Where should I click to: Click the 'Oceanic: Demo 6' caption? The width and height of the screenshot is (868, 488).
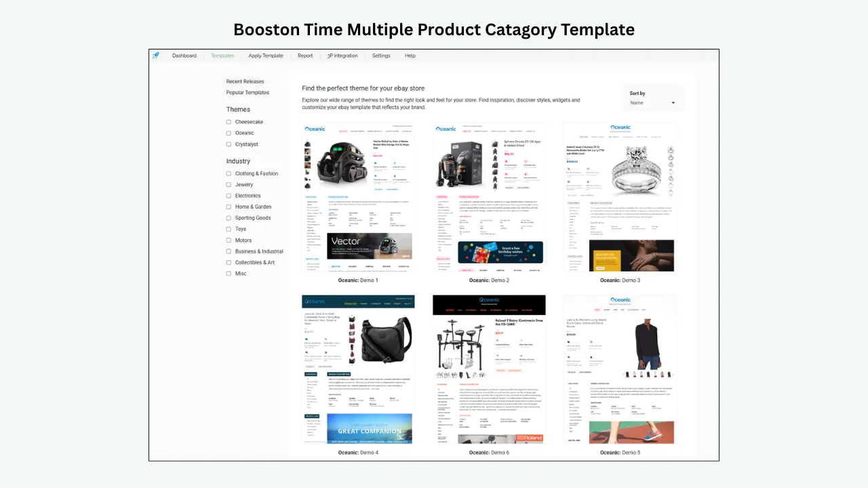(x=489, y=452)
